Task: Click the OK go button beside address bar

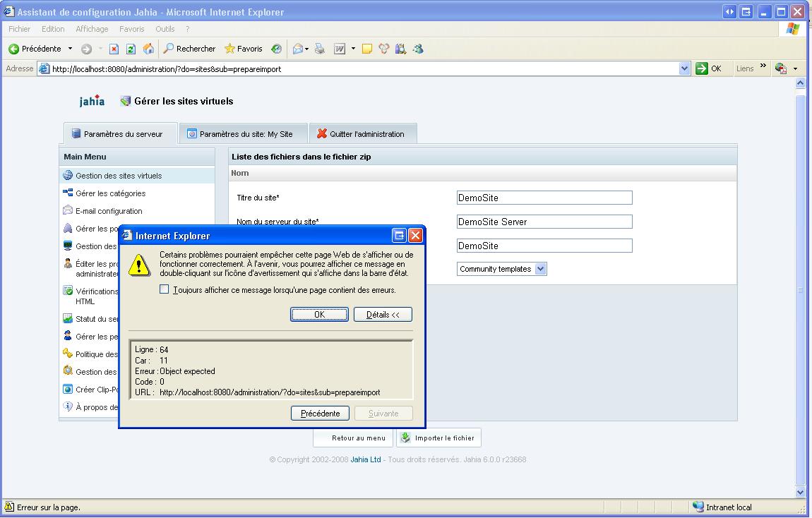Action: tap(709, 68)
